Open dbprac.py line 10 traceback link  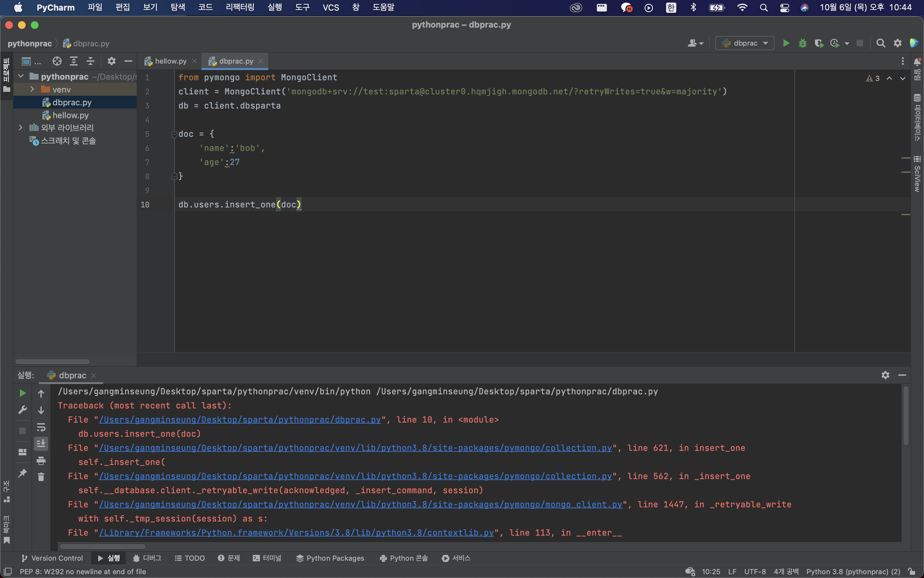240,420
